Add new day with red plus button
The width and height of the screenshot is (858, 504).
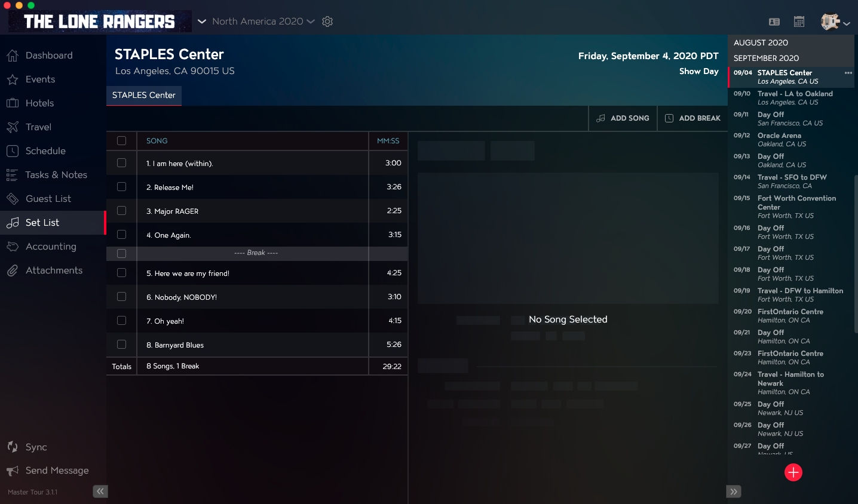pyautogui.click(x=793, y=472)
